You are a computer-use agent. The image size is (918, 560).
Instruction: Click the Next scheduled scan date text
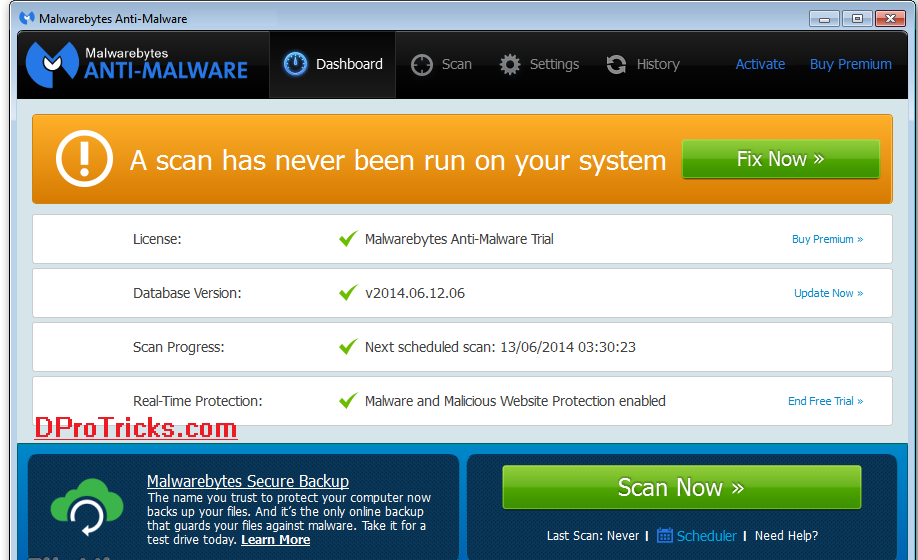coord(500,347)
